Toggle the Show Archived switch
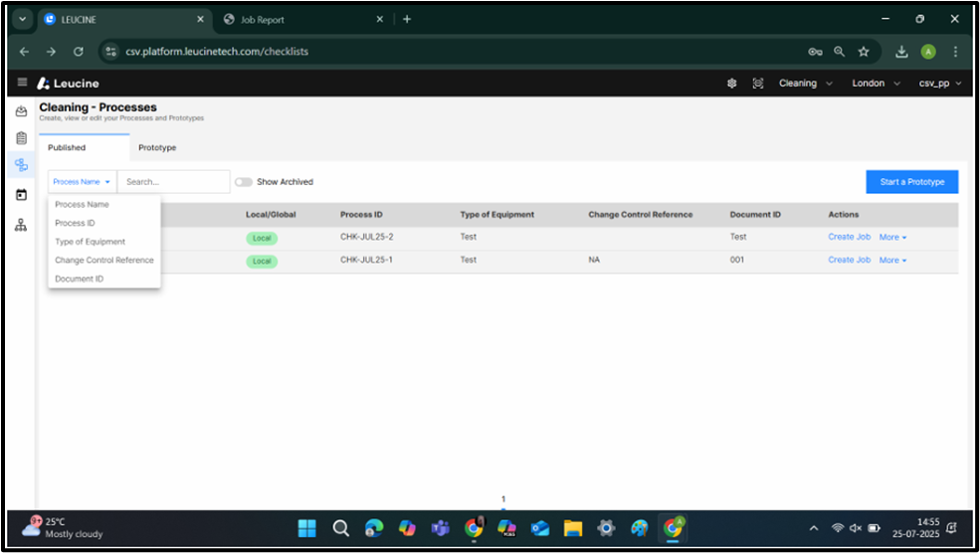This screenshot has width=980, height=553. 244,182
